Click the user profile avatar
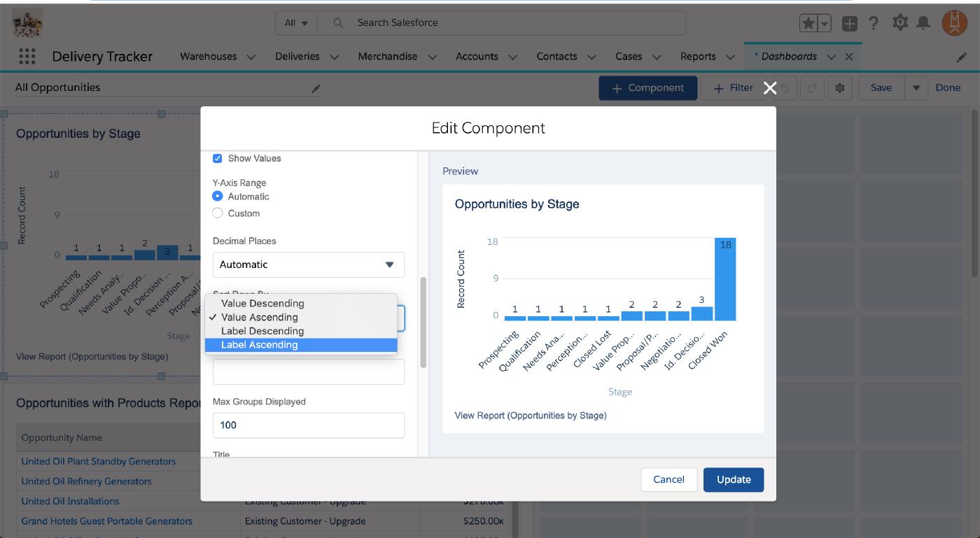Image resolution: width=980 pixels, height=538 pixels. pos(954,23)
